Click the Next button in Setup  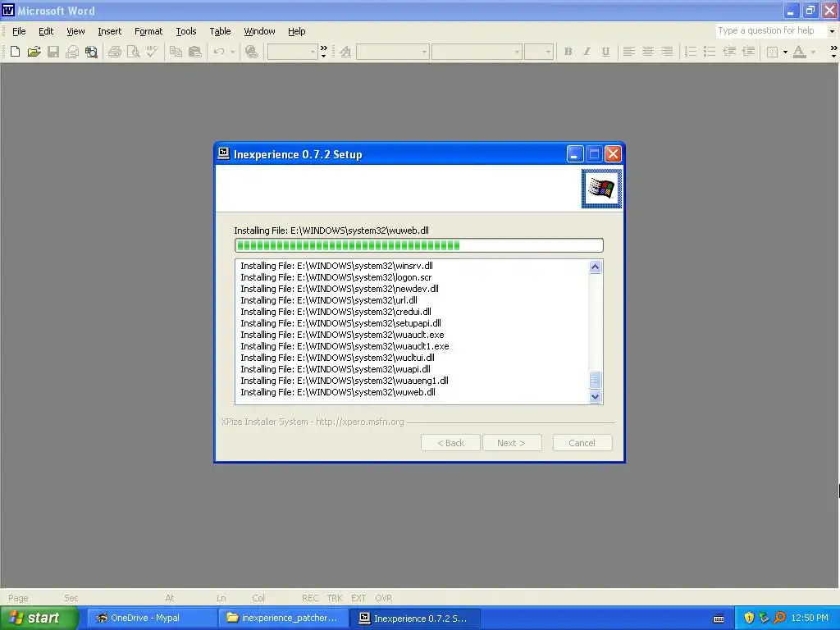coord(512,443)
